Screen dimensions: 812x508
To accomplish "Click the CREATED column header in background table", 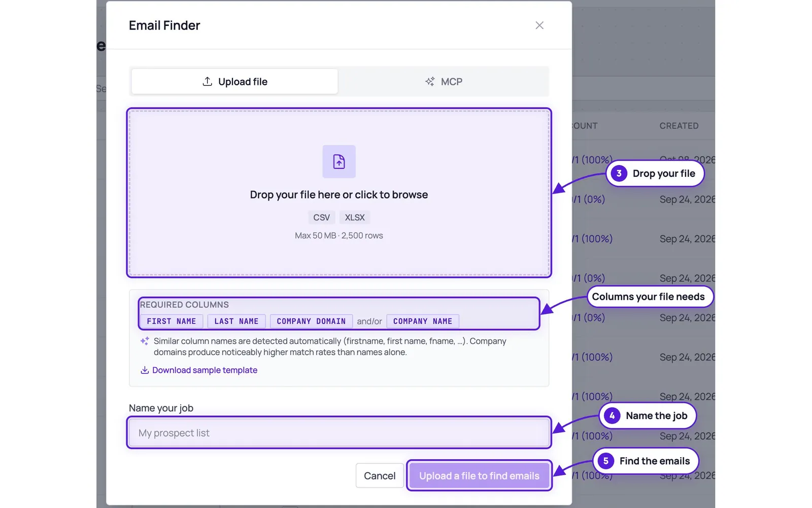I will point(679,125).
